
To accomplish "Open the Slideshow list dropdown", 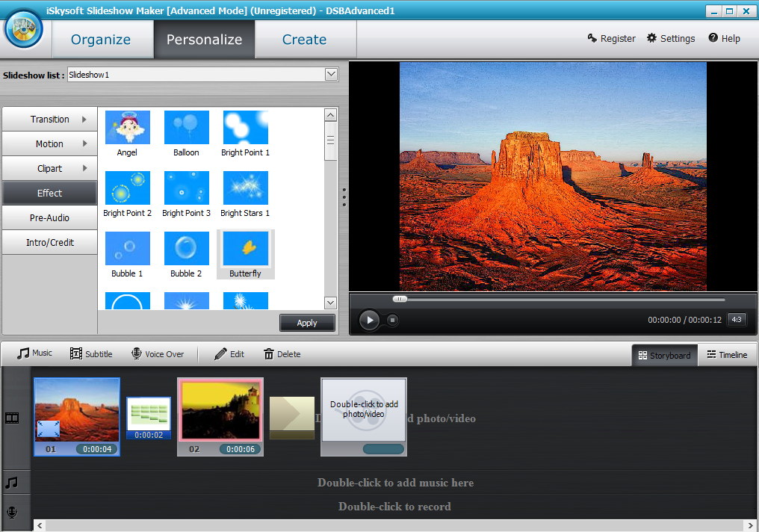I will click(x=331, y=74).
